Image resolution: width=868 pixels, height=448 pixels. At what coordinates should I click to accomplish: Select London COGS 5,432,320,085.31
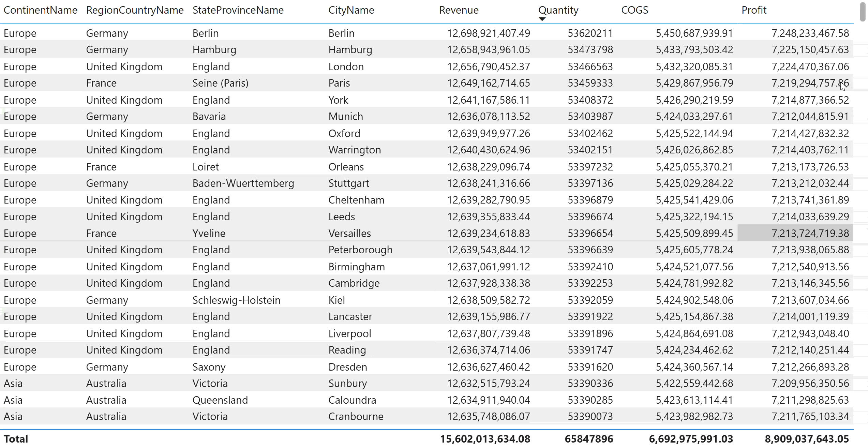click(694, 66)
